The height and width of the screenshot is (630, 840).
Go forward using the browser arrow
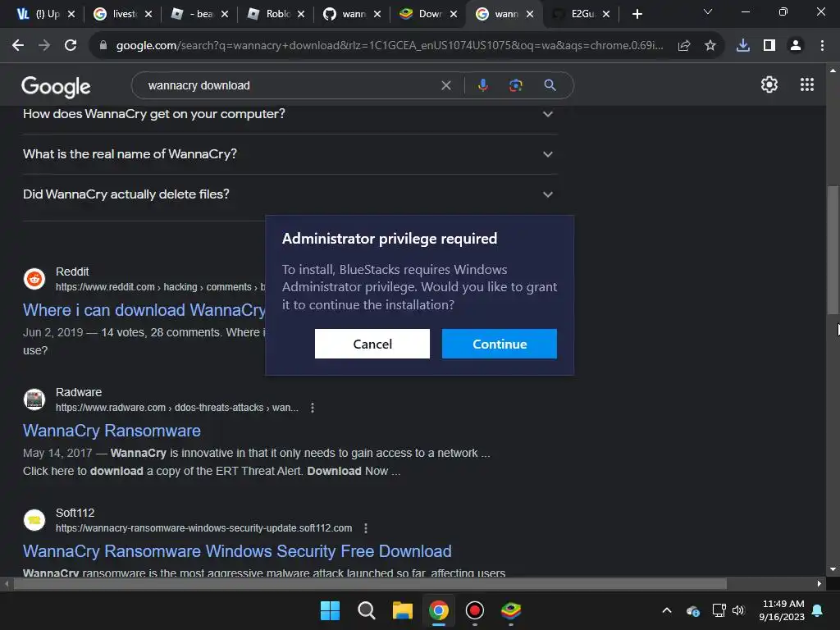point(44,46)
